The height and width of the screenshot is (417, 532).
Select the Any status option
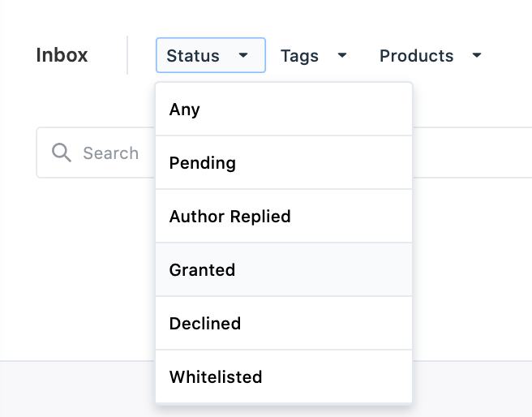click(x=284, y=110)
